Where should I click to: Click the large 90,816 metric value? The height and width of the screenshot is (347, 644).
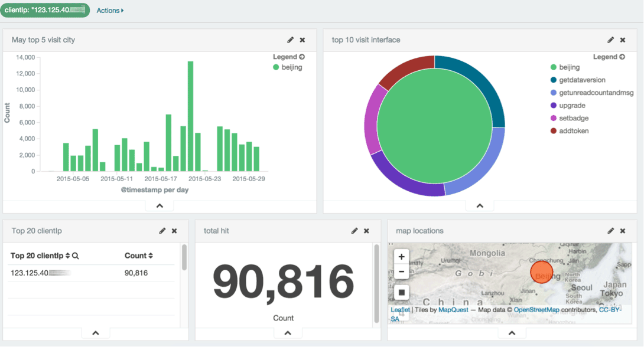283,282
